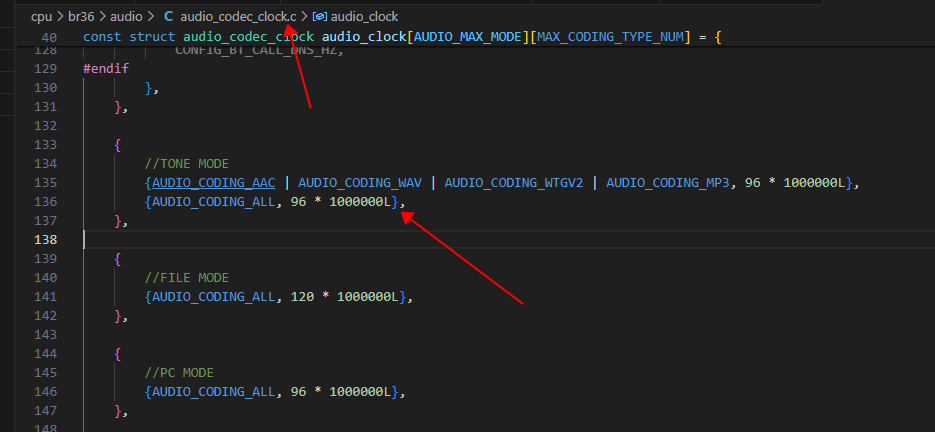The width and height of the screenshot is (935, 432).
Task: Click AUDIO_CODING_ALL on line 141
Action: point(214,297)
